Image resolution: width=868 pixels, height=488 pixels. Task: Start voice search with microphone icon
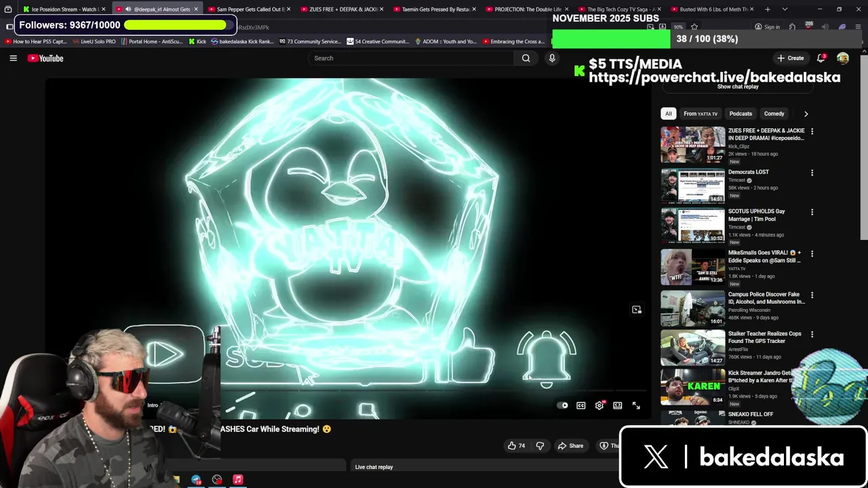click(552, 58)
